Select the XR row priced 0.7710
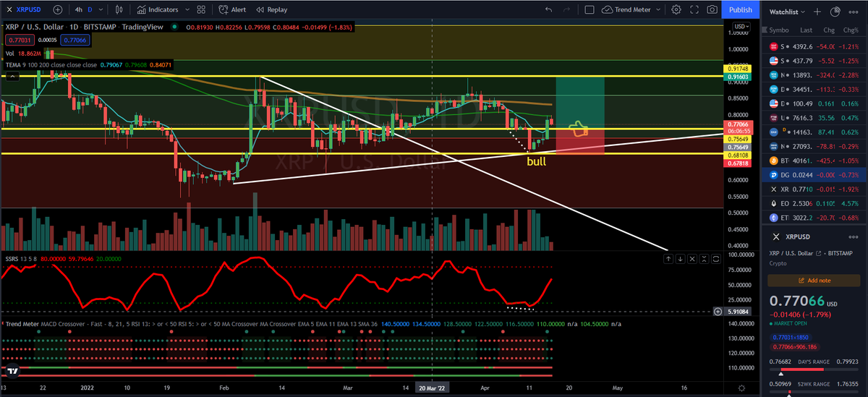Screen dimensions: 868x397 click(814, 189)
